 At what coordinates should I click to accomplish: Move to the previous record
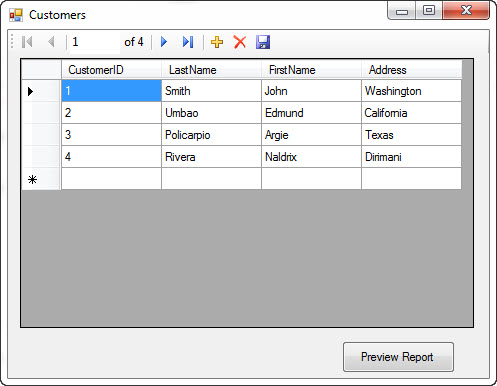(x=51, y=42)
